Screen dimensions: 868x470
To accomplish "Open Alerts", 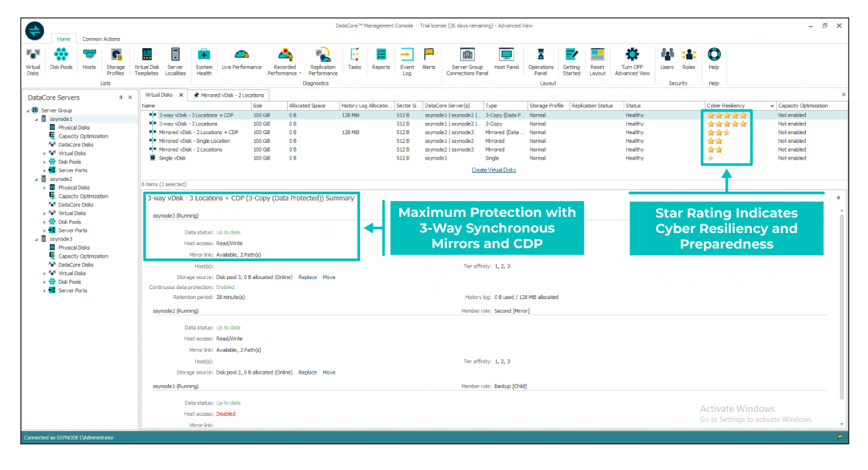I will click(429, 59).
